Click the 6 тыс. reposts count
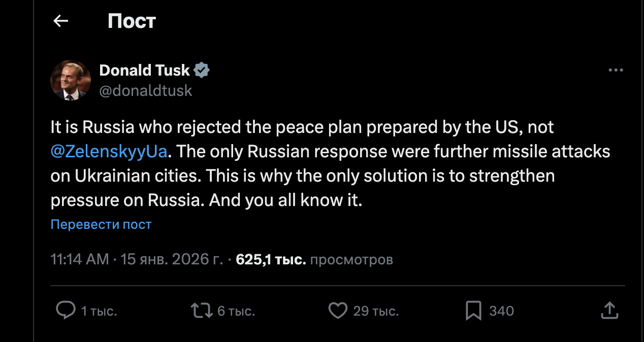644x342 pixels. point(236,311)
